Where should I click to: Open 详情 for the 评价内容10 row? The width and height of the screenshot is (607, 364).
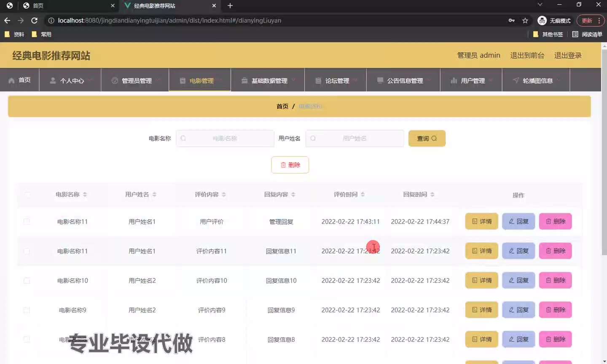tap(482, 280)
